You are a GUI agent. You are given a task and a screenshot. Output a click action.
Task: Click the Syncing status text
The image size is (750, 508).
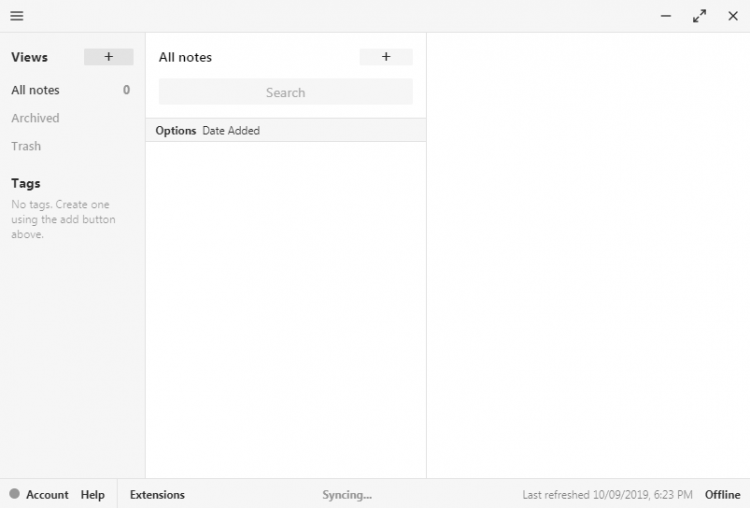point(347,495)
